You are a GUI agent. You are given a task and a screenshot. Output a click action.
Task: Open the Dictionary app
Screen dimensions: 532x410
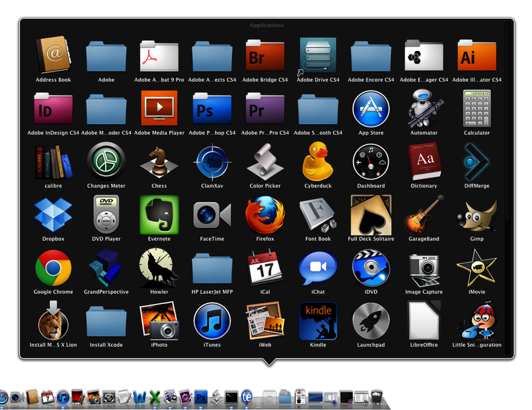click(424, 162)
